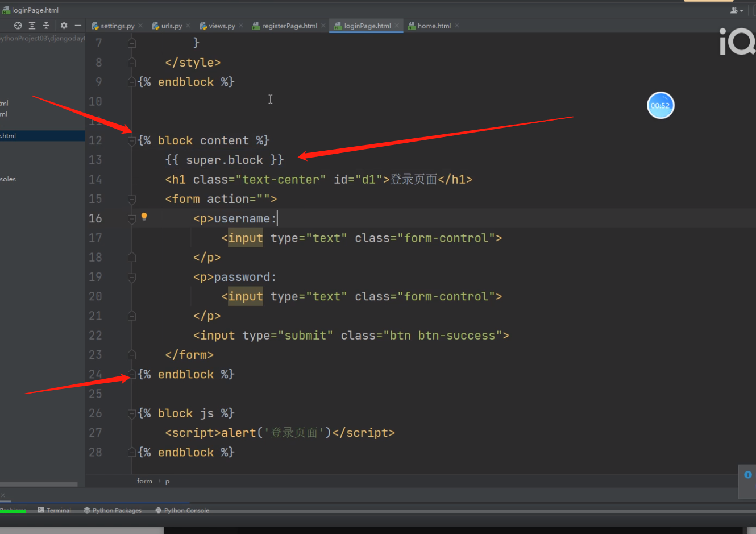Screen dimensions: 756x534
Task: Close the registerPage.html tab
Action: [323, 26]
